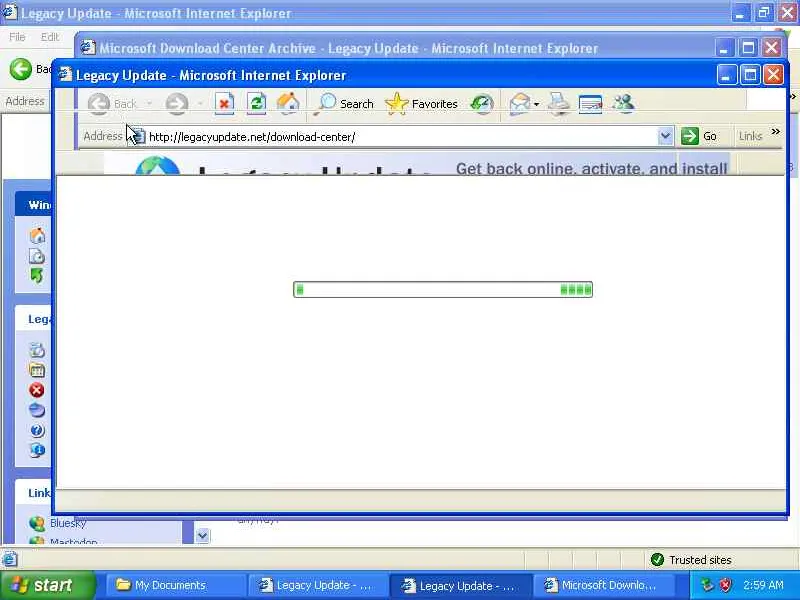Screen dimensions: 800x600
Task: Open the Back button history dropdown arrow
Action: 149,104
